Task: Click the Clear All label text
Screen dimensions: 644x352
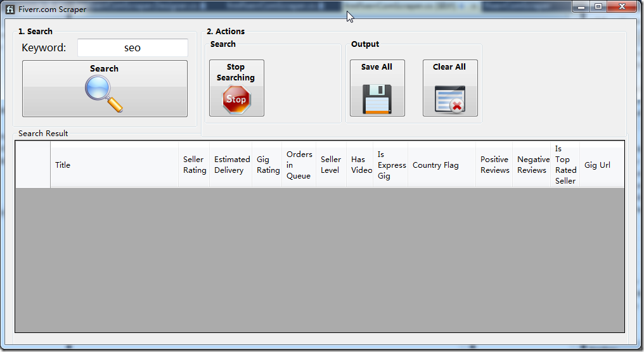Action: coord(449,67)
